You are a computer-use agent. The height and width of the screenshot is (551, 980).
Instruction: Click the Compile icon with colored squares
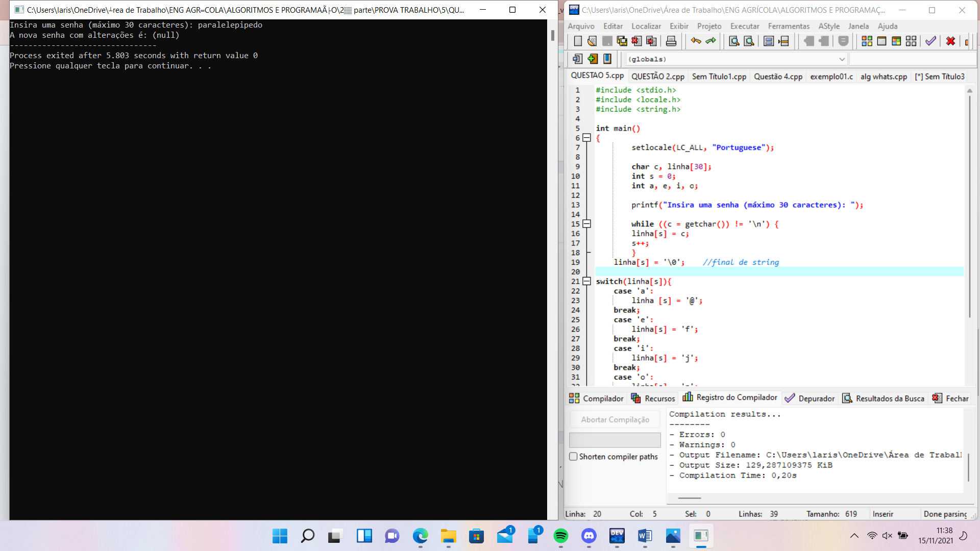coord(867,41)
